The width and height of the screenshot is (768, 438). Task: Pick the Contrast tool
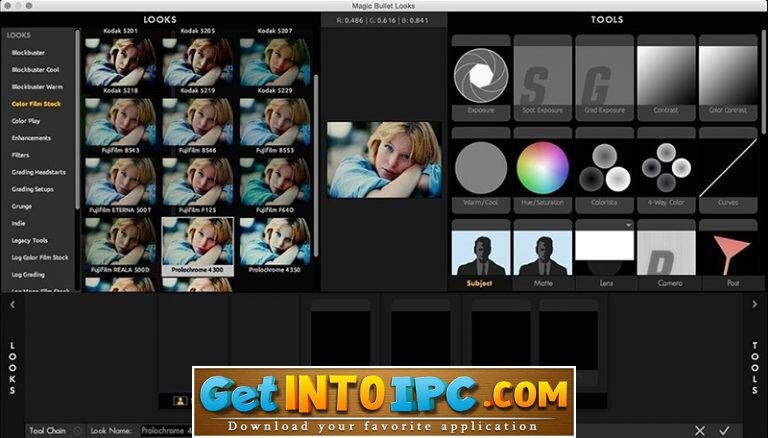666,77
